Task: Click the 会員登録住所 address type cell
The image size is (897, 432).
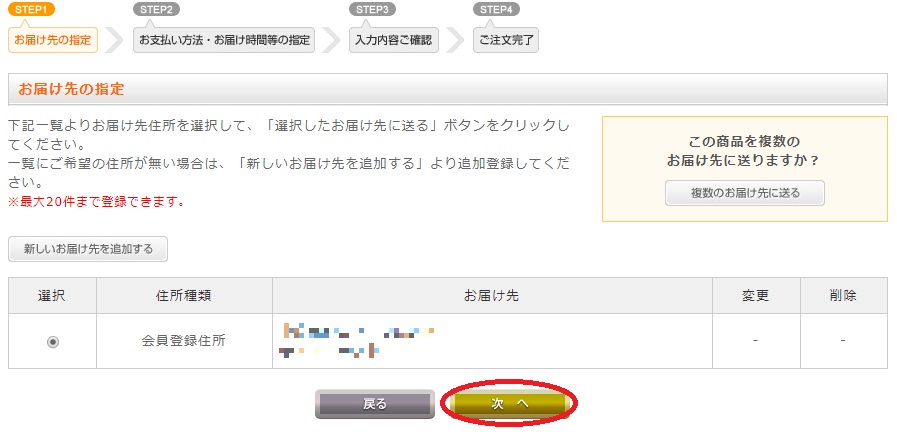Action: [x=185, y=341]
